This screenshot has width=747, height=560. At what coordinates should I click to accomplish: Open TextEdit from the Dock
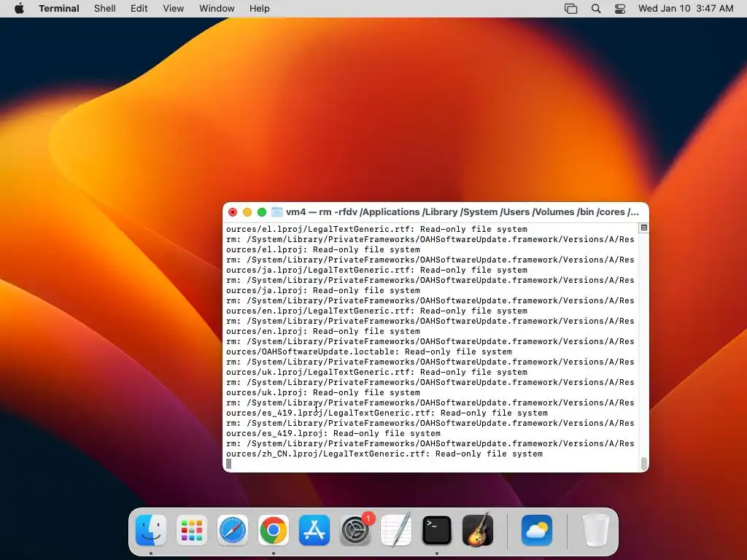click(396, 530)
